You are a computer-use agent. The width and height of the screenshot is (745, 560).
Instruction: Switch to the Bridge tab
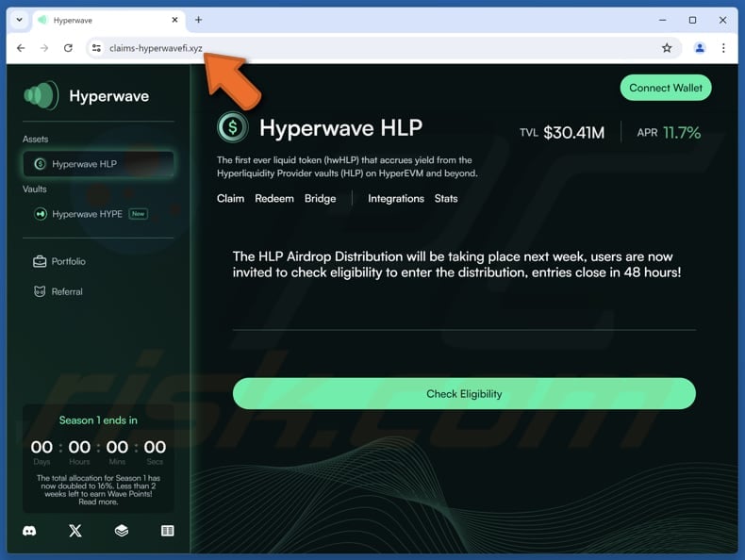pos(321,199)
